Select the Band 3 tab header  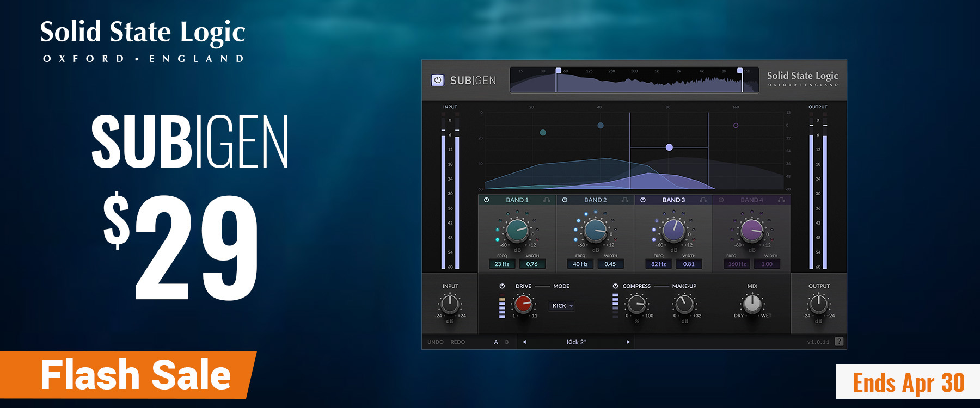pos(673,200)
